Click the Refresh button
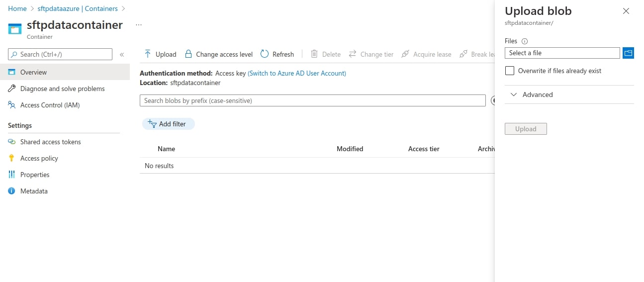The image size is (644, 282). click(x=277, y=54)
